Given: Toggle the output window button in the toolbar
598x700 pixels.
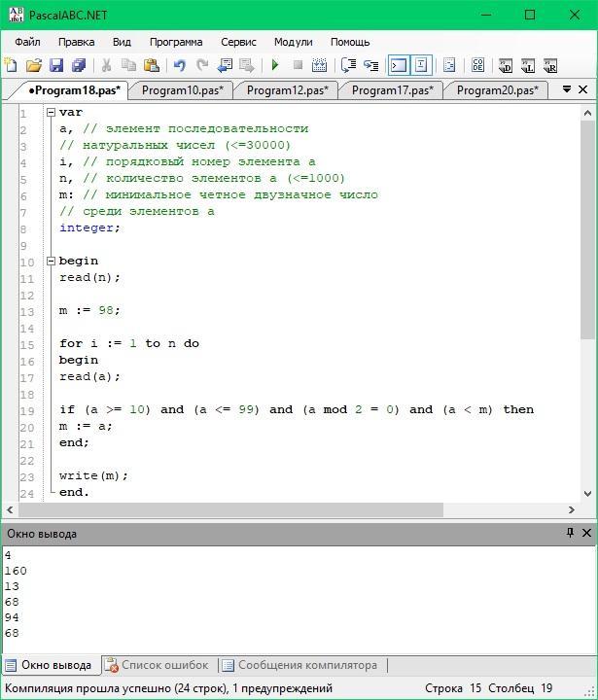Looking at the screenshot, I should [x=398, y=66].
